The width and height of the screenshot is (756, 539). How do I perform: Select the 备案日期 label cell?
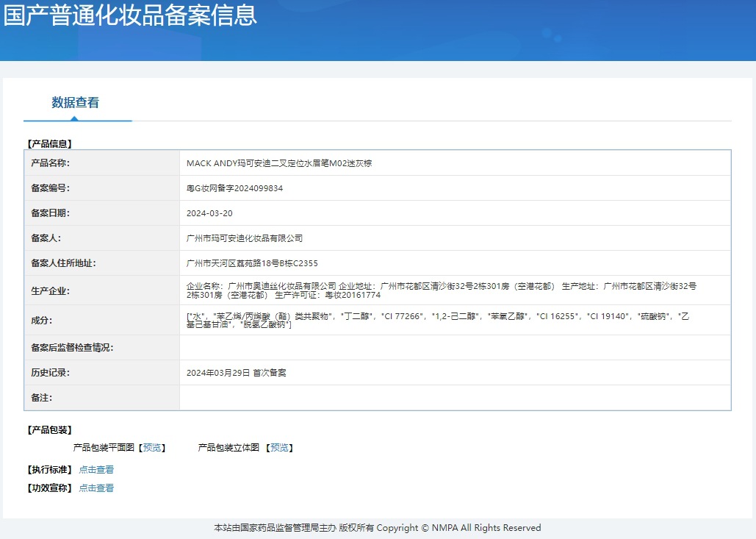click(x=101, y=213)
